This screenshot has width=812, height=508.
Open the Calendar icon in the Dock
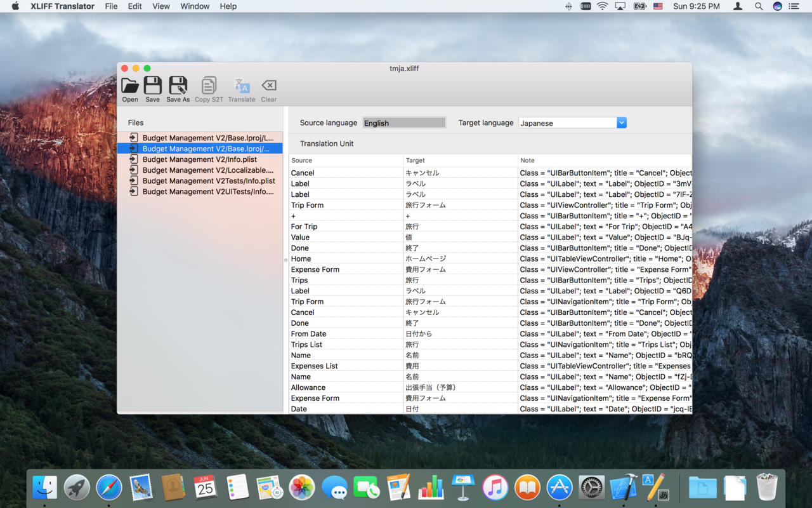pos(205,488)
